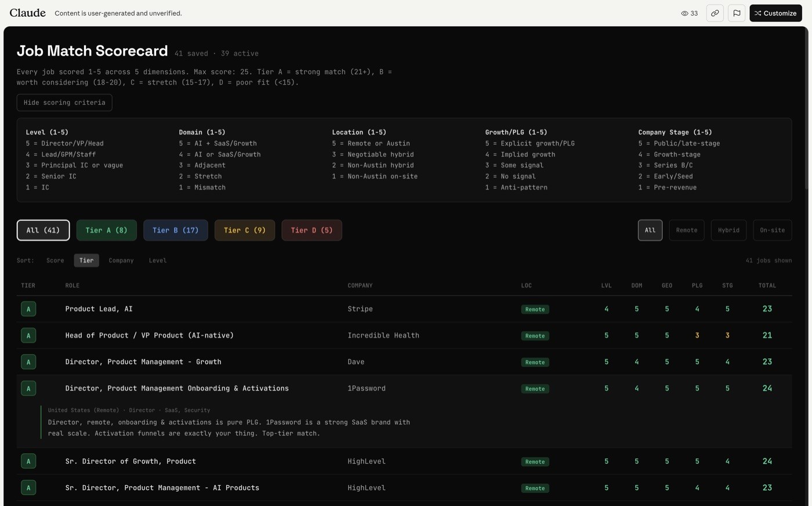Click the A tier badge for 1Password
This screenshot has width=812, height=506.
(x=28, y=388)
